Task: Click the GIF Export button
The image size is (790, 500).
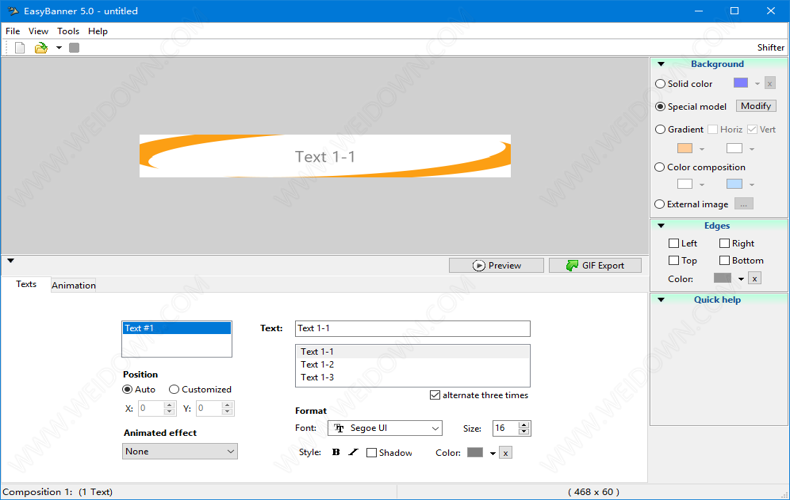Action: 595,266
